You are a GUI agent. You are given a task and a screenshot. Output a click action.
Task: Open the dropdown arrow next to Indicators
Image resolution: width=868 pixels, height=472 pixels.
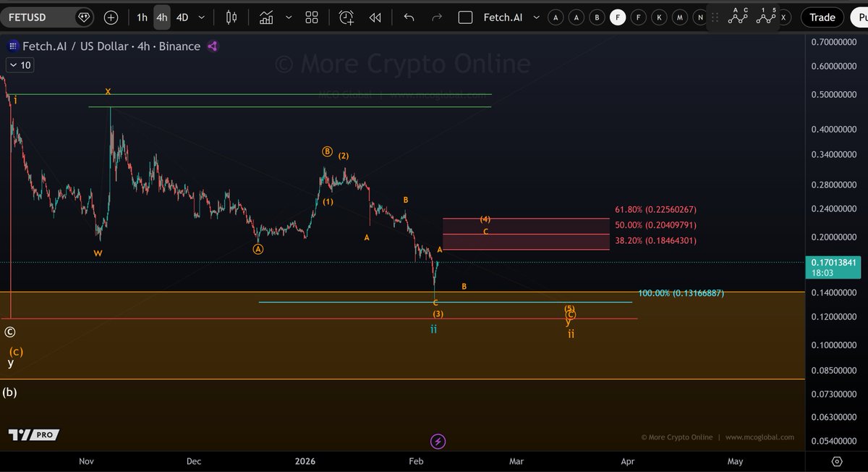[289, 17]
